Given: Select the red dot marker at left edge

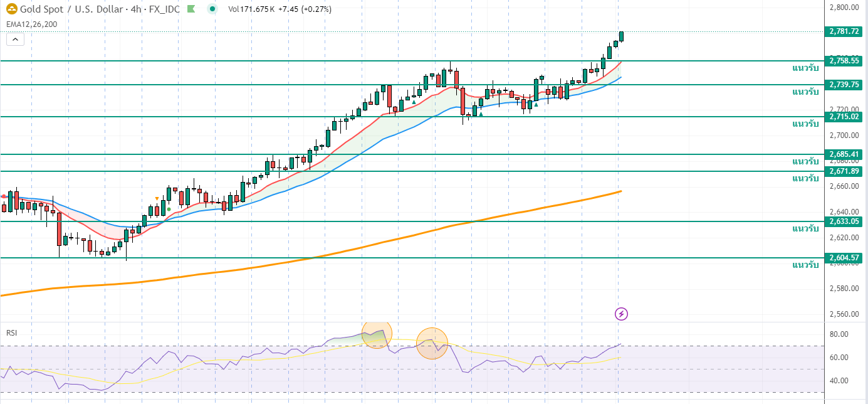Looking at the screenshot, I should pos(4,196).
